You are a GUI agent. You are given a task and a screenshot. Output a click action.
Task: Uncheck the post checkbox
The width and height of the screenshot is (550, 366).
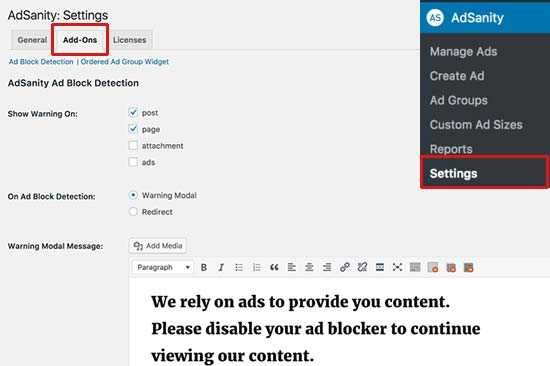coord(133,112)
